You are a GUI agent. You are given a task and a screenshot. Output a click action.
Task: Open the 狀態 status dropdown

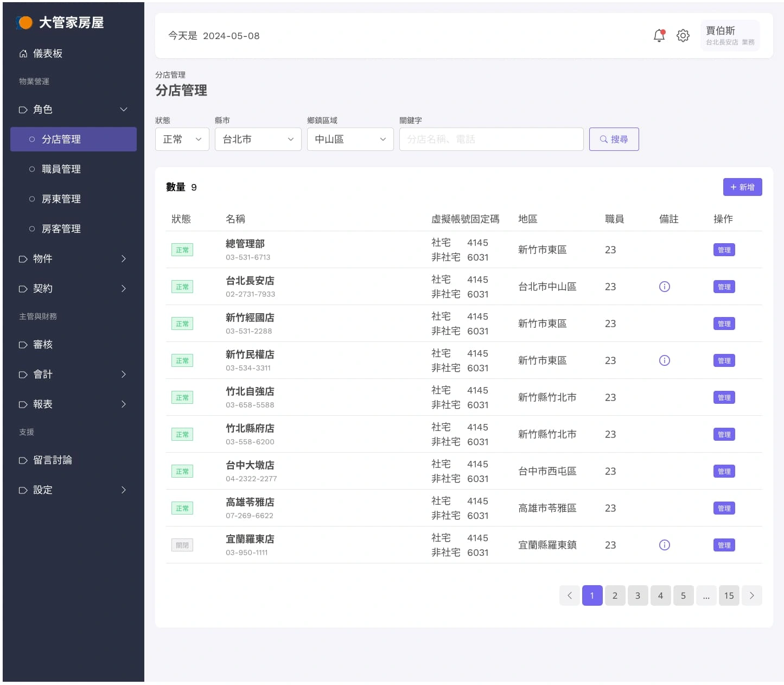[x=182, y=139]
